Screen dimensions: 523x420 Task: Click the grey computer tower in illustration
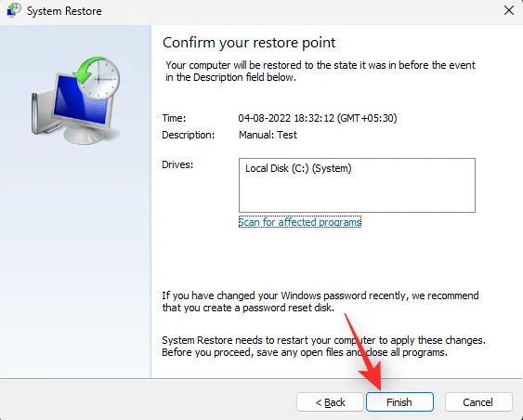[43, 112]
